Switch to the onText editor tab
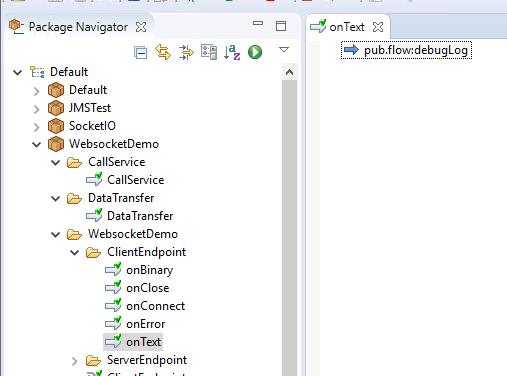This screenshot has height=376, width=507. [x=346, y=27]
